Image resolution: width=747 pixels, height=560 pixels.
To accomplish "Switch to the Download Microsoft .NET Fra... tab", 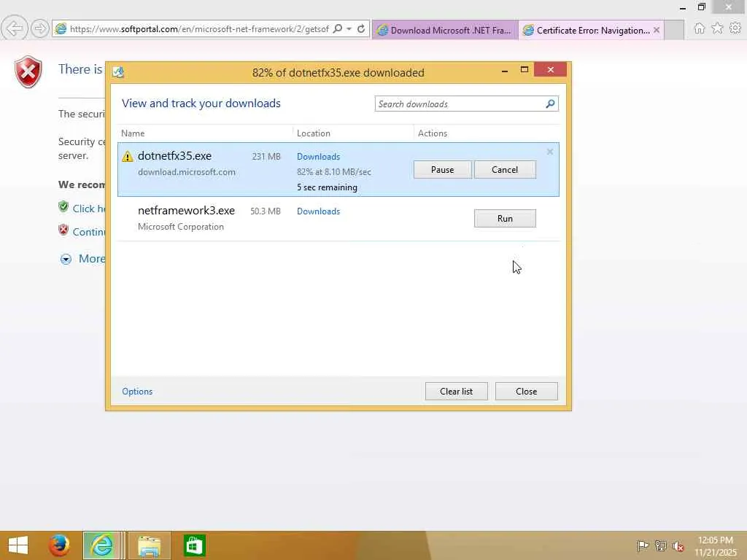I will click(444, 30).
